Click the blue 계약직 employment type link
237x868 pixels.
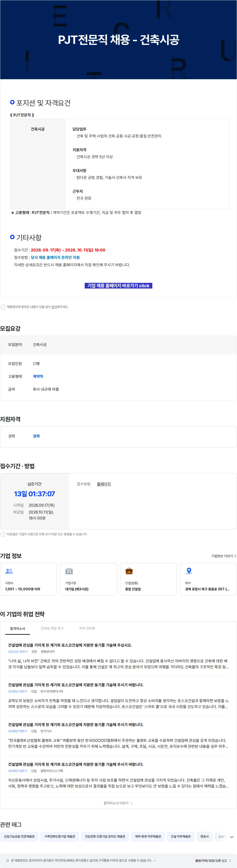click(38, 376)
